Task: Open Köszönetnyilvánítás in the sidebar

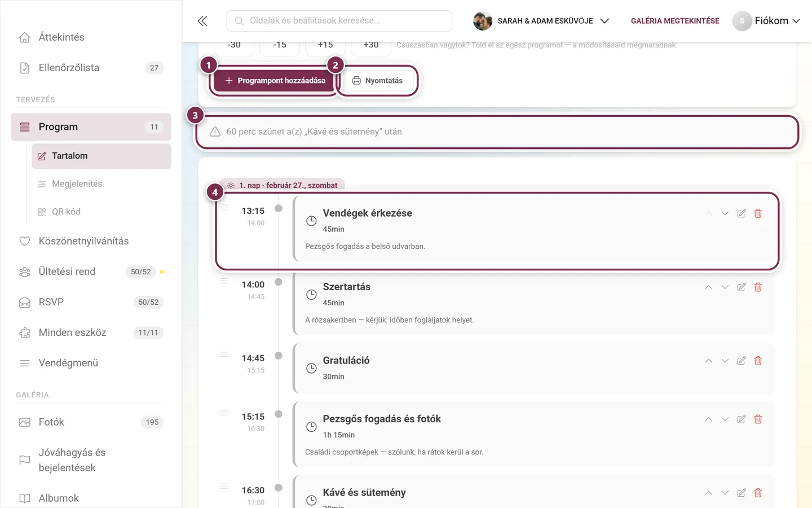Action: 91,241
